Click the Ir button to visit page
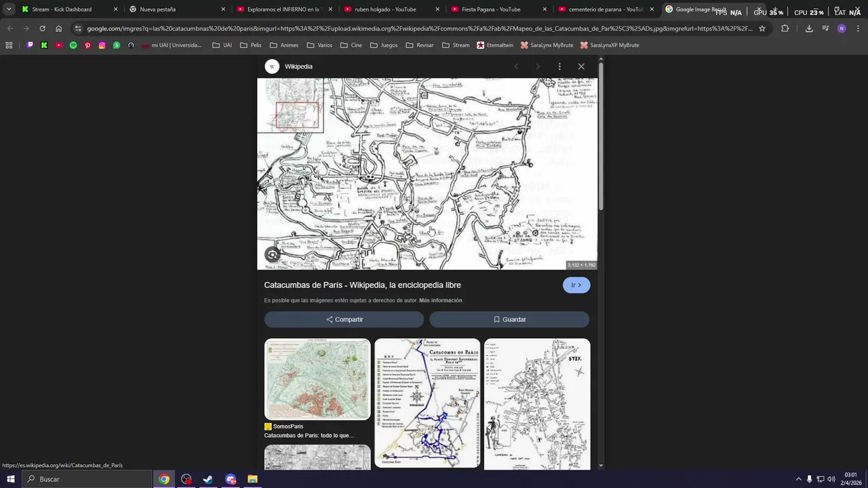The image size is (868, 488). [576, 285]
